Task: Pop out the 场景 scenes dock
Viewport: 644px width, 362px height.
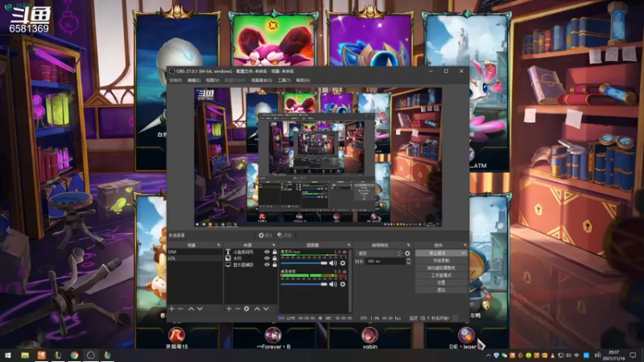Action: pyautogui.click(x=218, y=245)
